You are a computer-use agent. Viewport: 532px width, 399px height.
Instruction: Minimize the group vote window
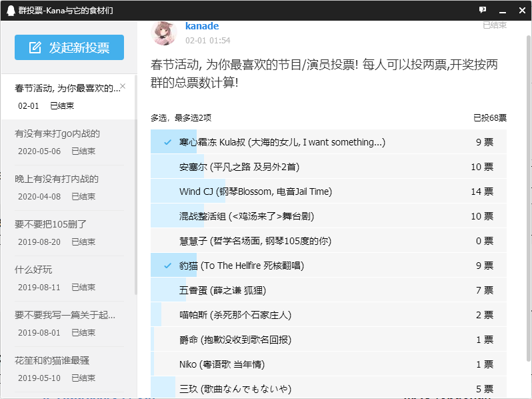click(x=501, y=10)
